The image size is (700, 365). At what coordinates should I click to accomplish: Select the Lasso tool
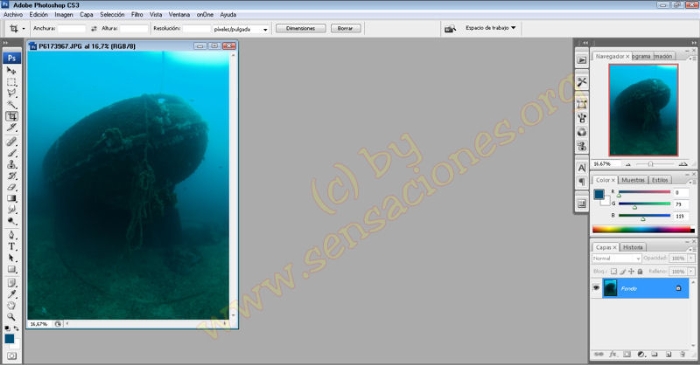[x=12, y=93]
